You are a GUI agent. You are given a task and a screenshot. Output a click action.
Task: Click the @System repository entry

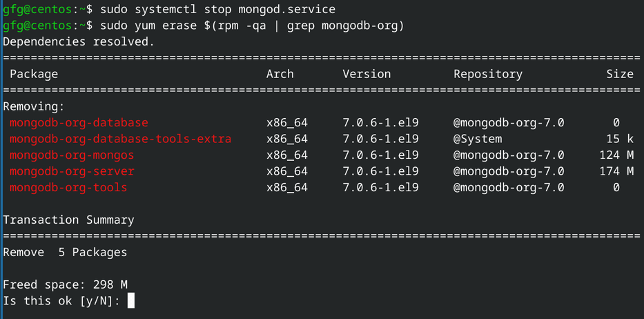[x=478, y=139]
